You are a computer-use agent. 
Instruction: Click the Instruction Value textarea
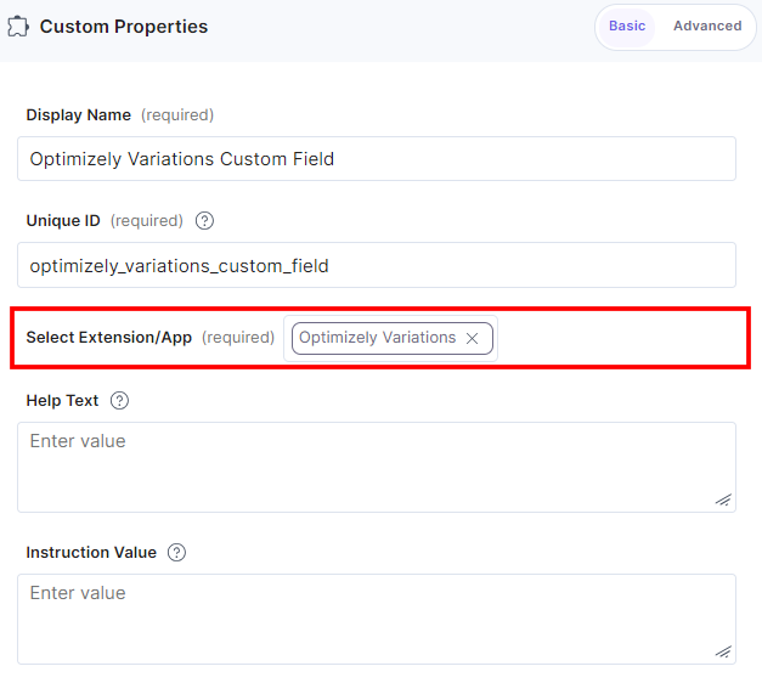[376, 619]
